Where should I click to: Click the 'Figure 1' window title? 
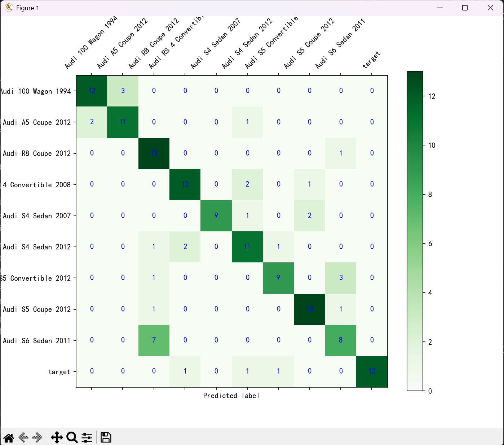pos(27,8)
